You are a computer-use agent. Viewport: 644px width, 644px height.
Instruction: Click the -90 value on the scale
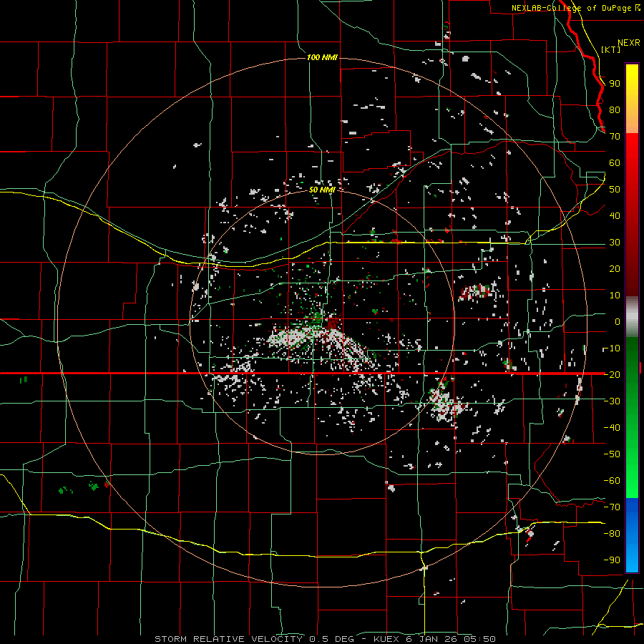pos(612,560)
